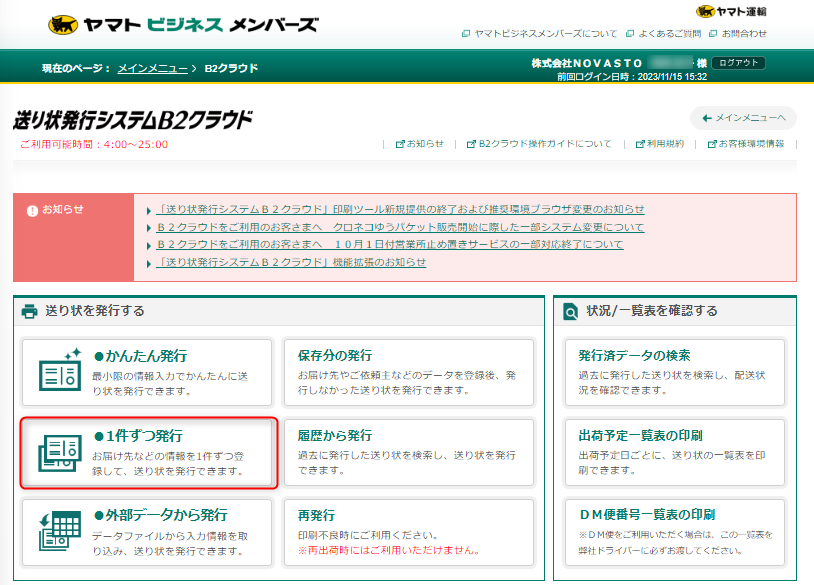Click the 1件ずつ発行 stacked labels icon

60,454
